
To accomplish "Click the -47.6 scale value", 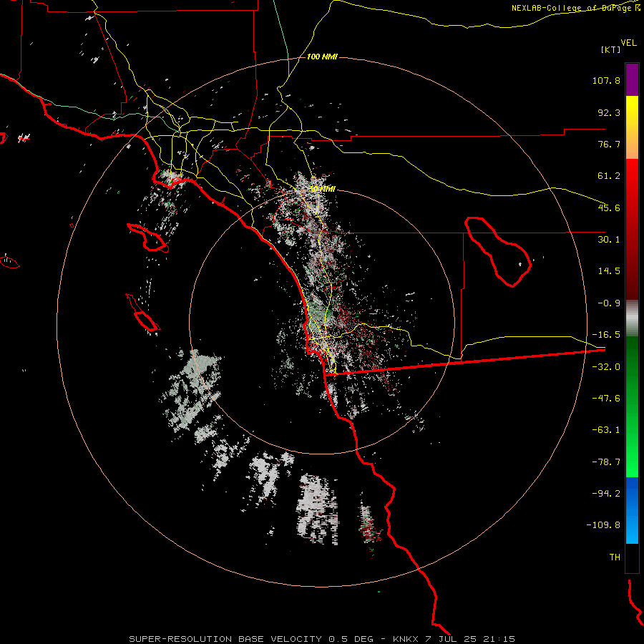I will tap(606, 399).
